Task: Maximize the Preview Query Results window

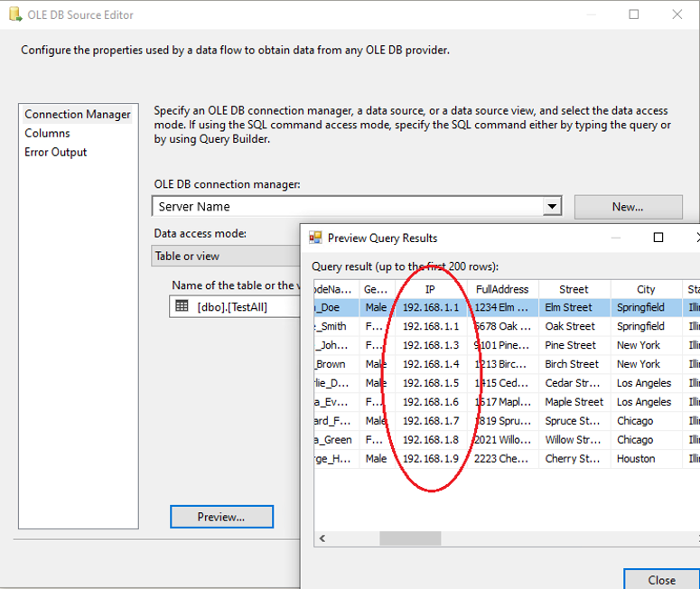Action: pyautogui.click(x=658, y=237)
